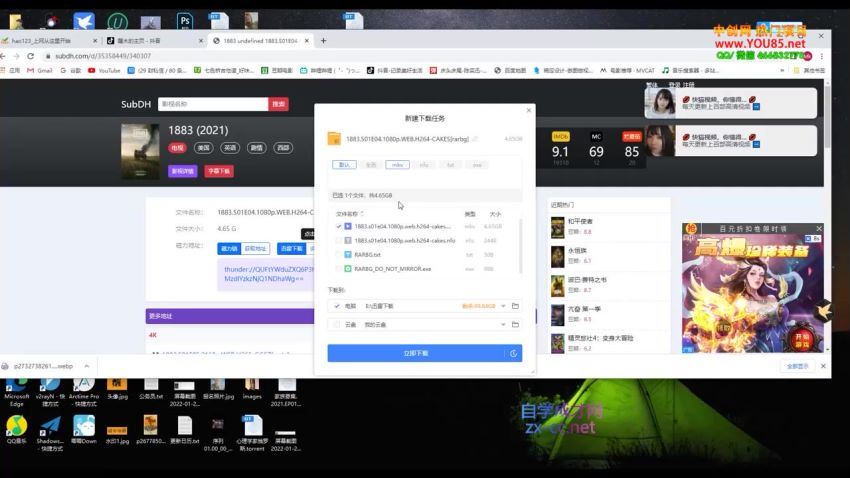Image resolution: width=850 pixels, height=478 pixels.
Task: Enable the cloud drive checkbox
Action: (x=337, y=325)
